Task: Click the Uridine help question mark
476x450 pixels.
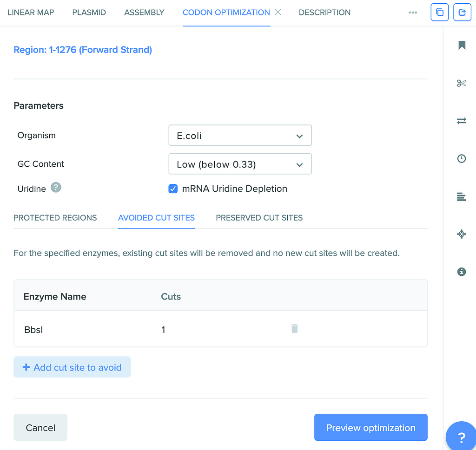Action: pyautogui.click(x=56, y=188)
